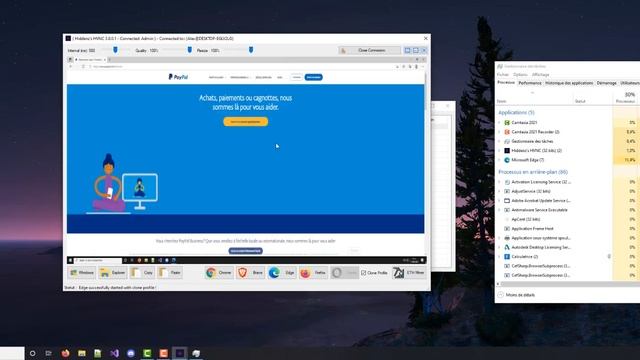
Task: Expand the Camtasia 2021 Recorder row
Action: point(500,132)
